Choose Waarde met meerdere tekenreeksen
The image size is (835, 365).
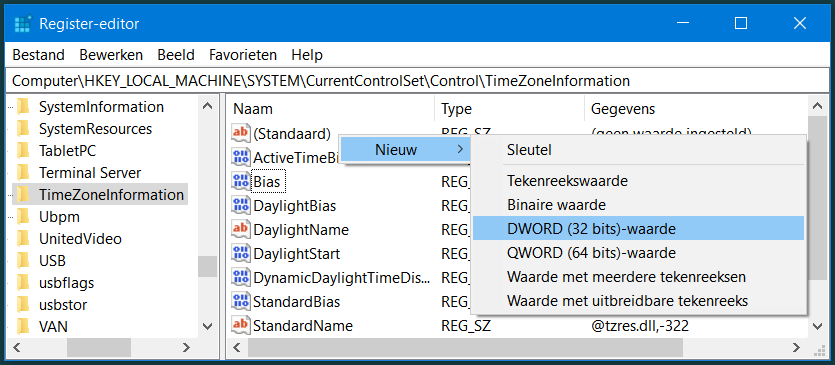pos(638,277)
